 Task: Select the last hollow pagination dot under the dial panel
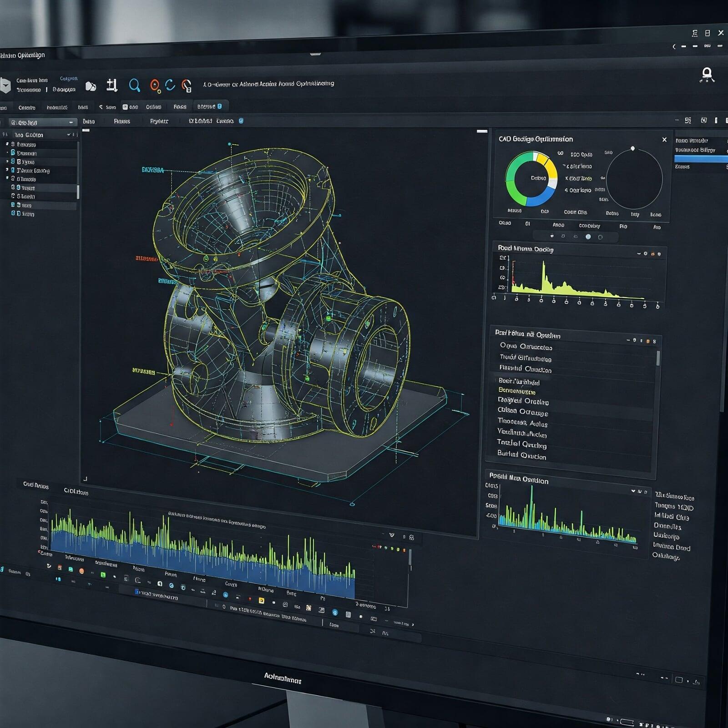tap(600, 237)
